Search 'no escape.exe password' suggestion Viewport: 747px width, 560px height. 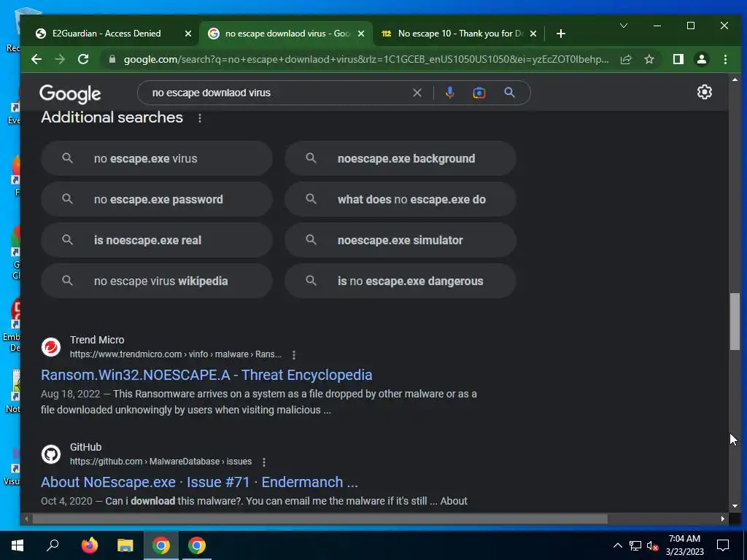pos(157,200)
